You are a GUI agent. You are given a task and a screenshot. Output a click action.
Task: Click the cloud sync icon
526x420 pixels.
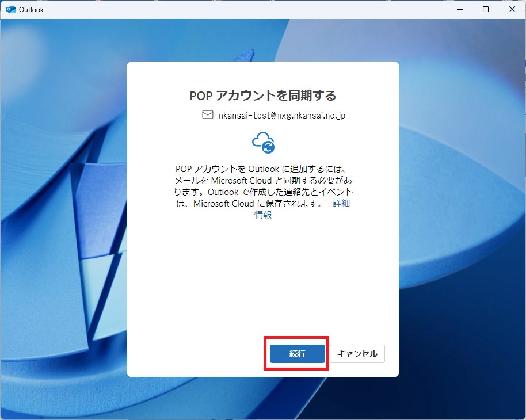(x=264, y=143)
